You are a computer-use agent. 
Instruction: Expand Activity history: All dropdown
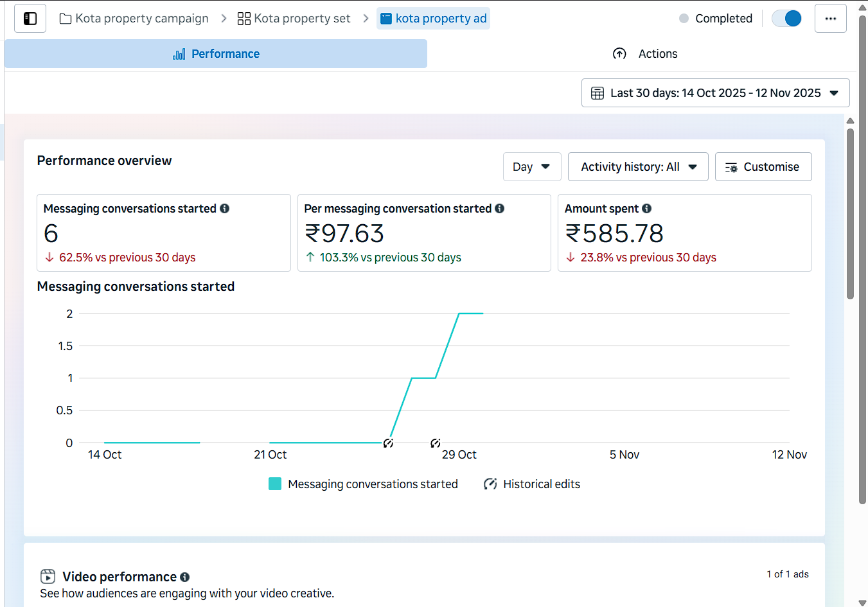pyautogui.click(x=638, y=167)
